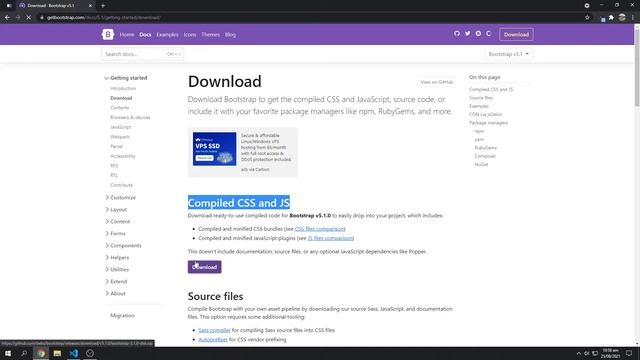Open the circular app icon in taskbar

[90, 353]
